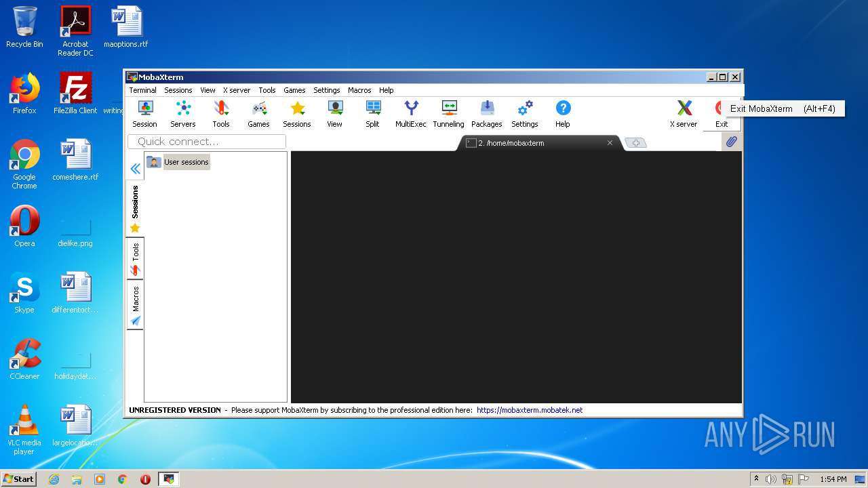Click the Windows Start button
The width and height of the screenshot is (868, 488).
coord(18,479)
